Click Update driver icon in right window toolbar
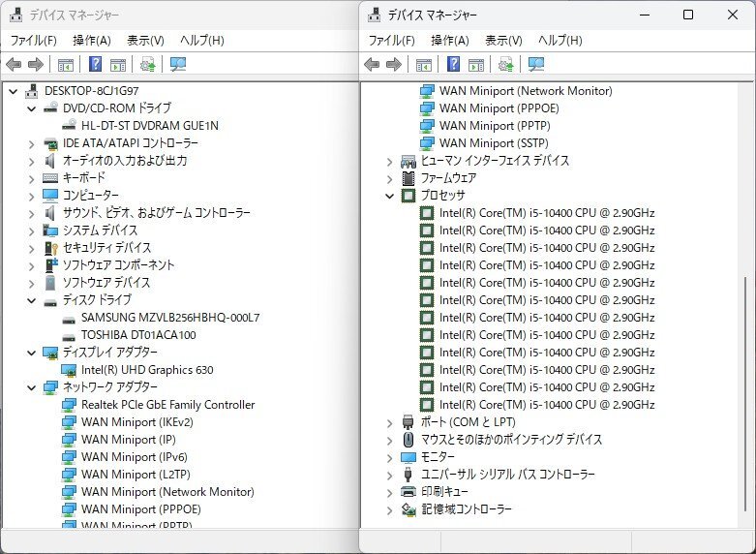756x554 pixels. click(505, 64)
